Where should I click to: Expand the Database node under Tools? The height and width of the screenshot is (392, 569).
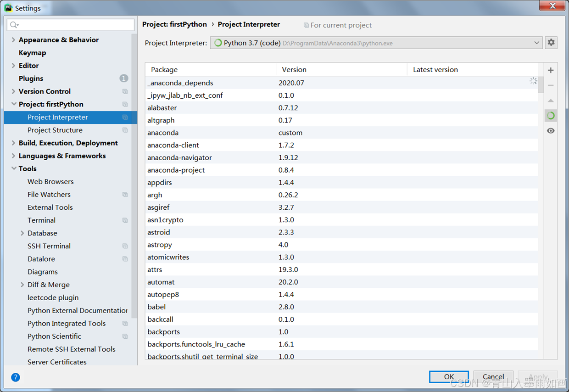point(22,233)
